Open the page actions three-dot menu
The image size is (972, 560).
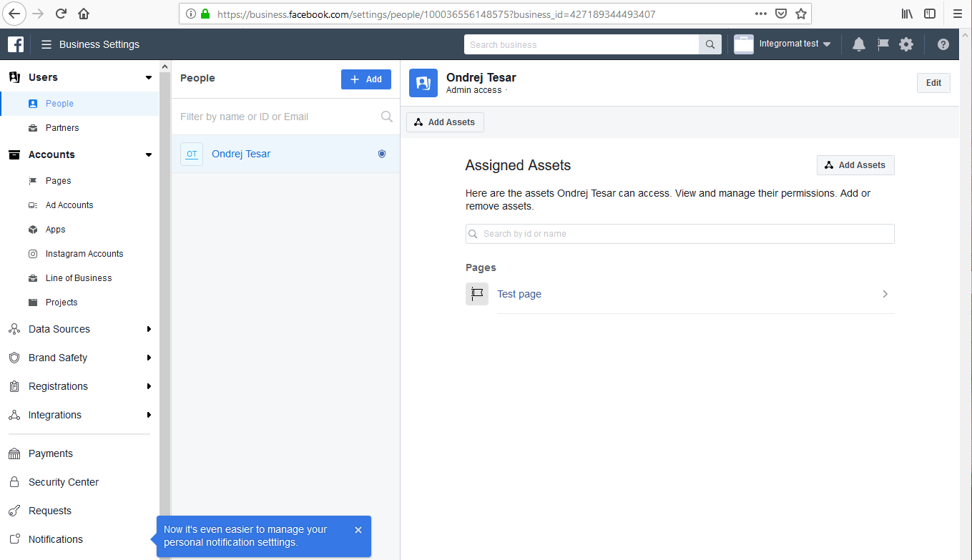tap(761, 14)
